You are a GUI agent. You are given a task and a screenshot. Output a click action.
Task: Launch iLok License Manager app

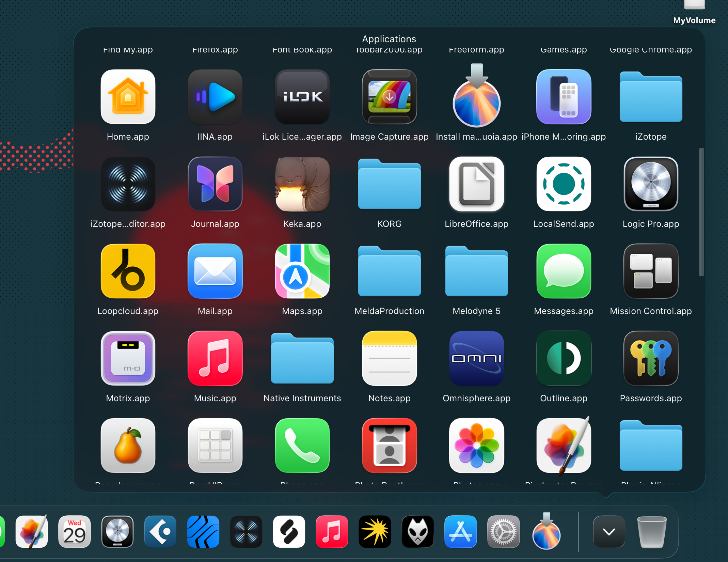coord(302,97)
